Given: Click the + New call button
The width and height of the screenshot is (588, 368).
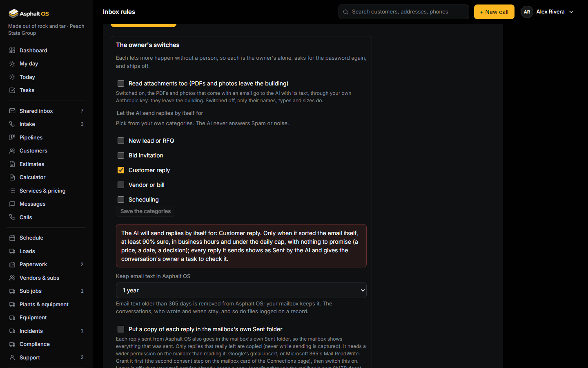Looking at the screenshot, I should click(494, 12).
